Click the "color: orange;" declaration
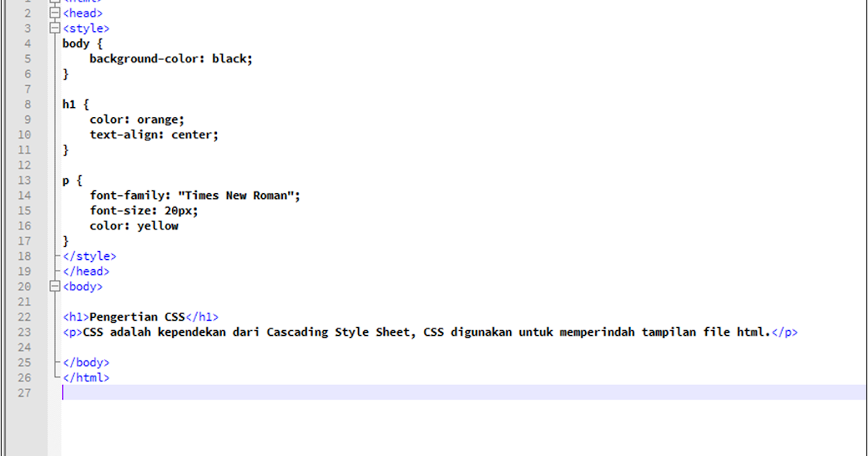The image size is (868, 456). coord(137,119)
